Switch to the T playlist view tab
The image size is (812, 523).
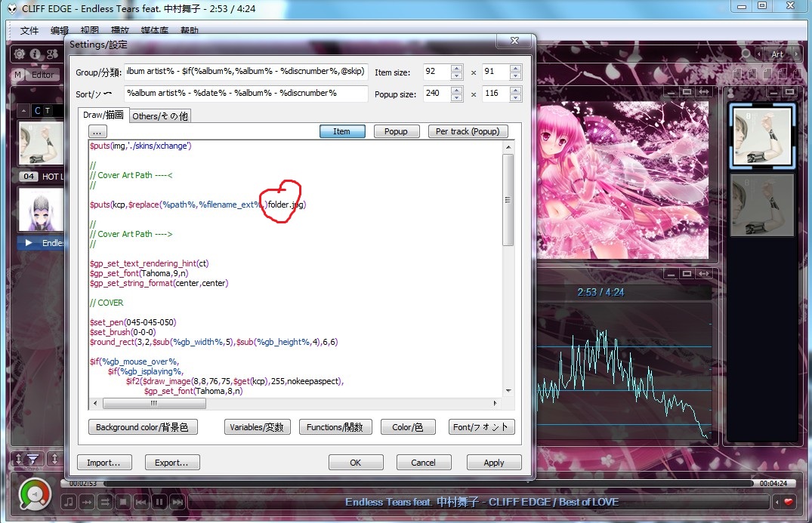pos(48,111)
